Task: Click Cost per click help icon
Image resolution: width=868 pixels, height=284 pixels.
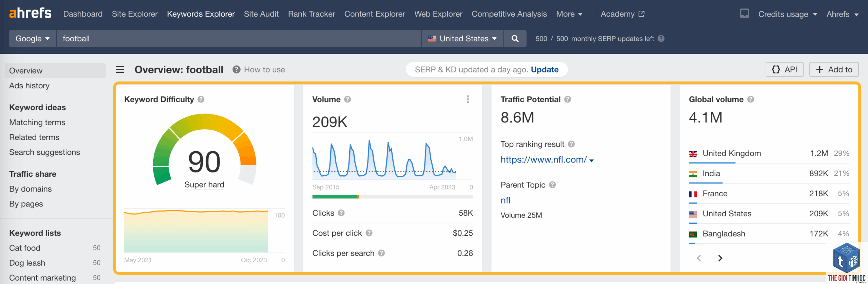Action: (369, 233)
